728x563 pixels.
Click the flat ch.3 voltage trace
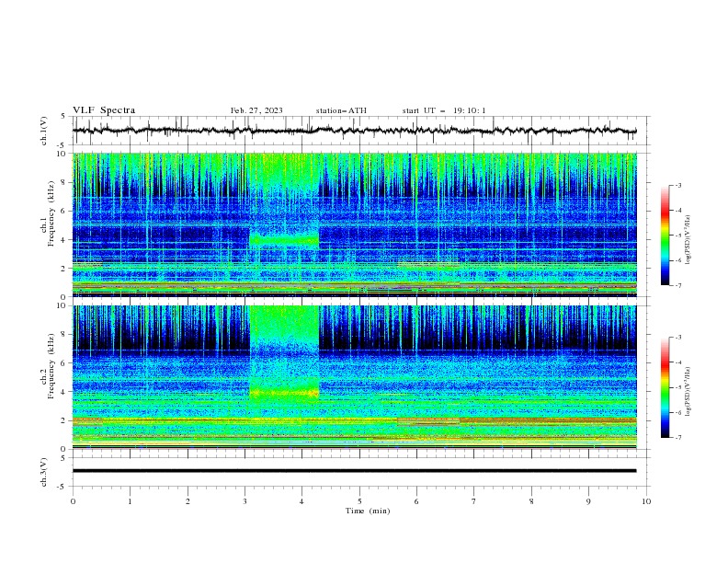click(x=354, y=471)
